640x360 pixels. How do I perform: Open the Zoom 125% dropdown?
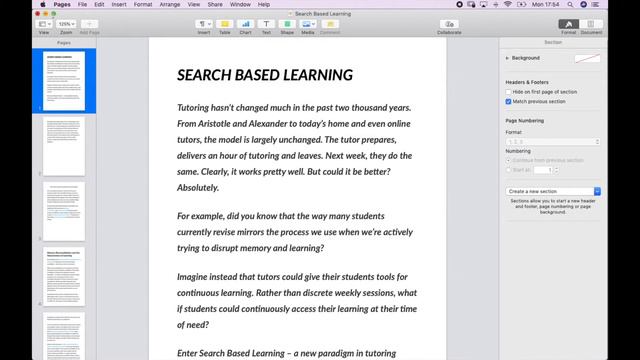click(66, 24)
